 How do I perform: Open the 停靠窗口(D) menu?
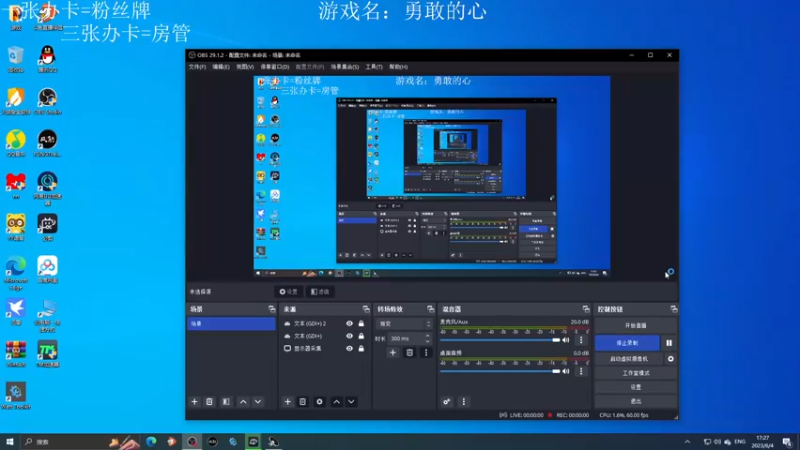(x=274, y=67)
